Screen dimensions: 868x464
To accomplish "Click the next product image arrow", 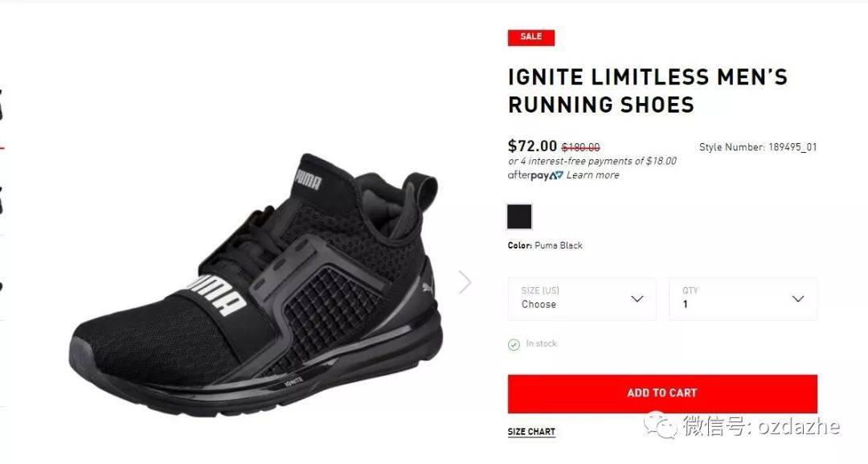I will coord(465,281).
